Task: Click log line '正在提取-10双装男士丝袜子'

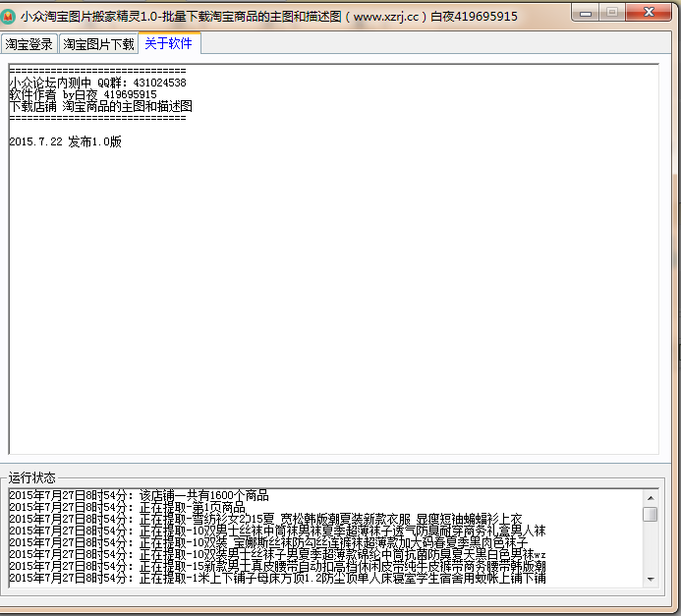Action: pyautogui.click(x=277, y=554)
